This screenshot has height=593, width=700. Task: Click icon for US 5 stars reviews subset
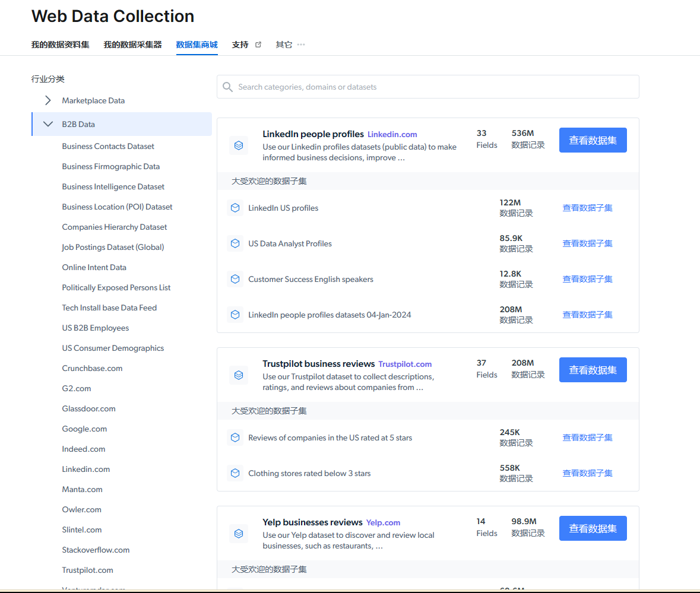(x=235, y=437)
